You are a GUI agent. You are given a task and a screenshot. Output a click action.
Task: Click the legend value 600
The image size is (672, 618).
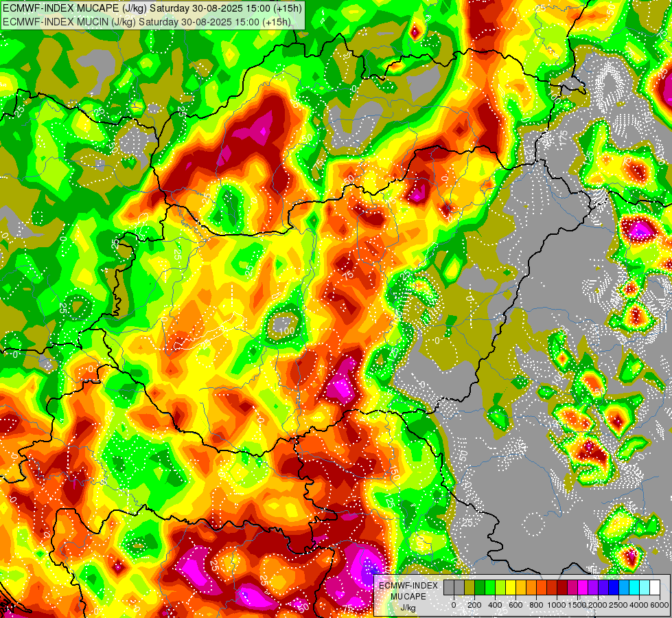(515, 605)
